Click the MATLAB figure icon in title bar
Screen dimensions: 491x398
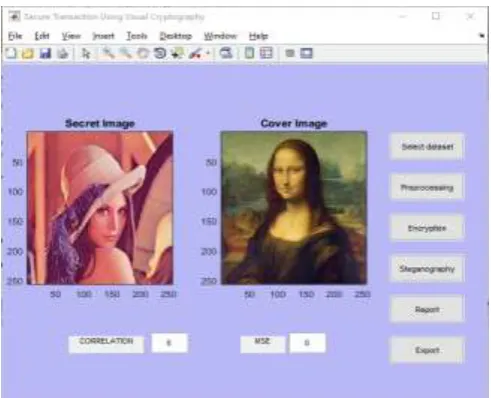[14, 16]
